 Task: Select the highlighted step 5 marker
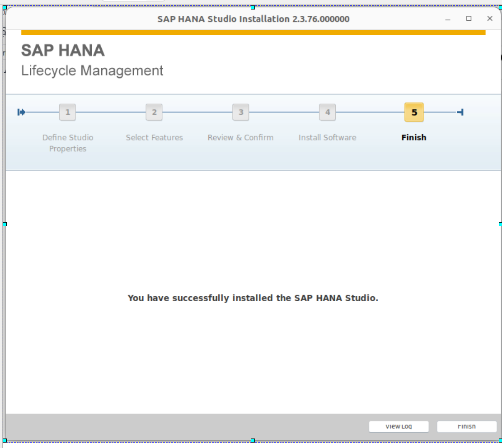point(414,112)
